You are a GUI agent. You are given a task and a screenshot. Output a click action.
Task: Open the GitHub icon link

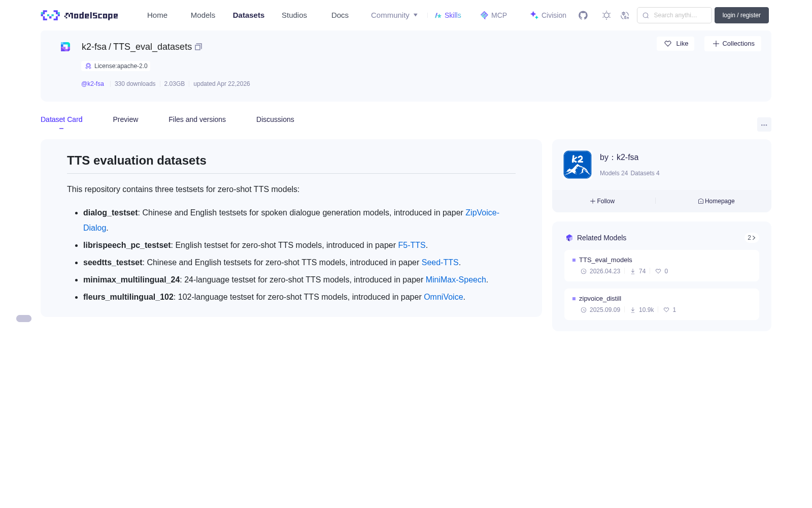pyautogui.click(x=583, y=15)
